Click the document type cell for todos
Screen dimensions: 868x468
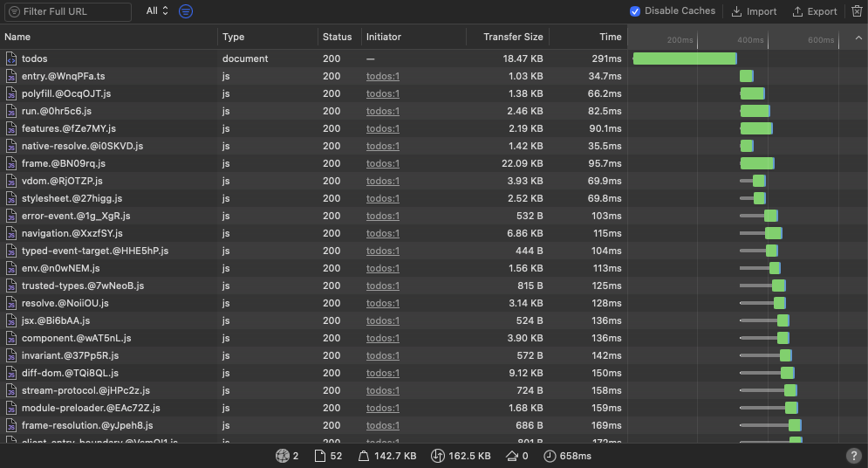click(244, 58)
